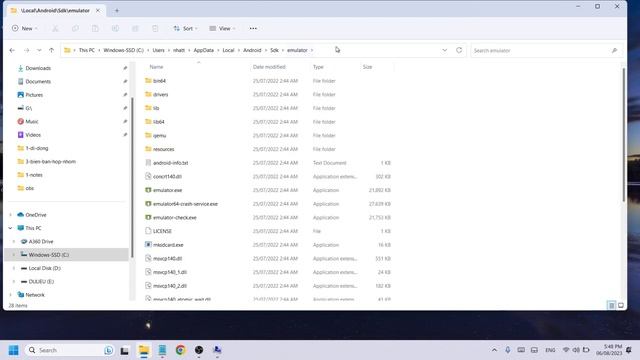Open Documents in the sidebar
The height and width of the screenshot is (360, 640).
pyautogui.click(x=38, y=82)
